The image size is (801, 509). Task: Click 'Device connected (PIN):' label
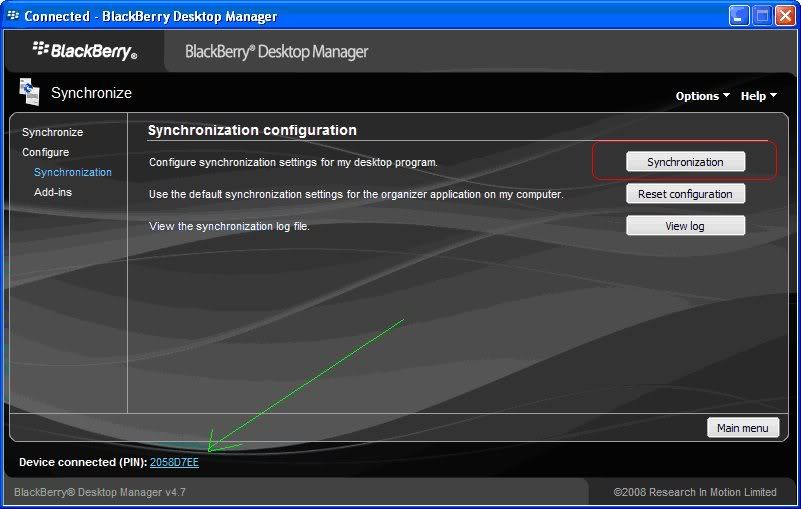pos(83,462)
